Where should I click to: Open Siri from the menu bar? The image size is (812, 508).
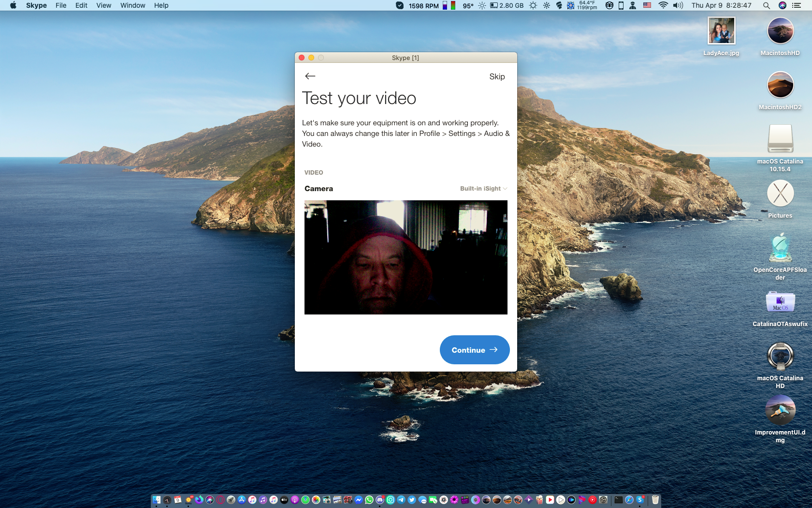click(783, 5)
